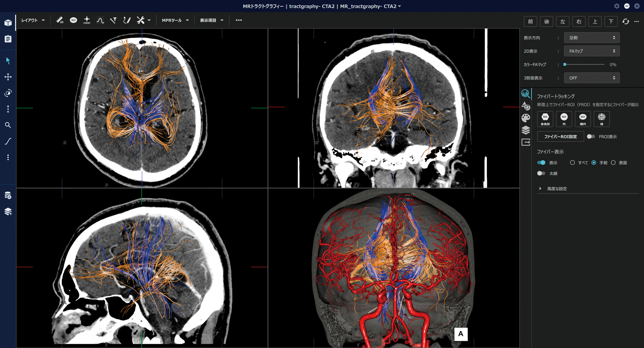The image size is (644, 348).
Task: Open the レイアウト menu
Action: (x=33, y=20)
